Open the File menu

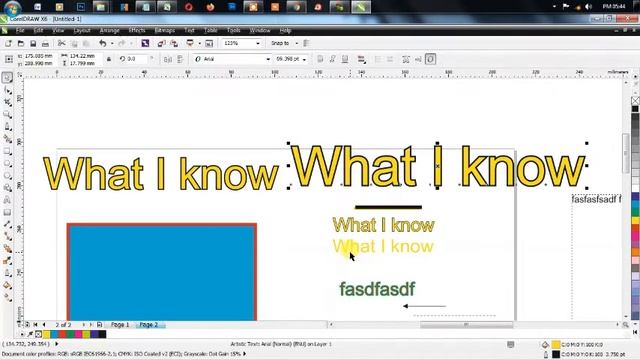click(x=20, y=31)
